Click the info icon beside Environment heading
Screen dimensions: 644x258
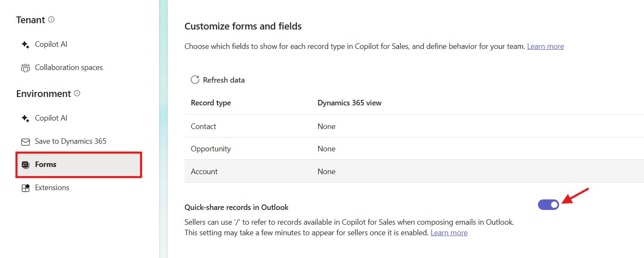pyautogui.click(x=77, y=93)
